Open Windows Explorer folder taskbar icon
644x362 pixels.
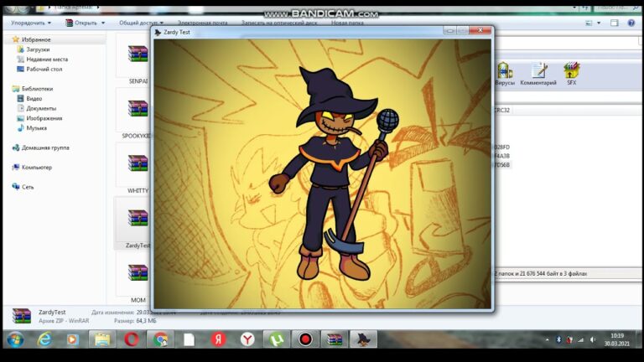pyautogui.click(x=101, y=339)
